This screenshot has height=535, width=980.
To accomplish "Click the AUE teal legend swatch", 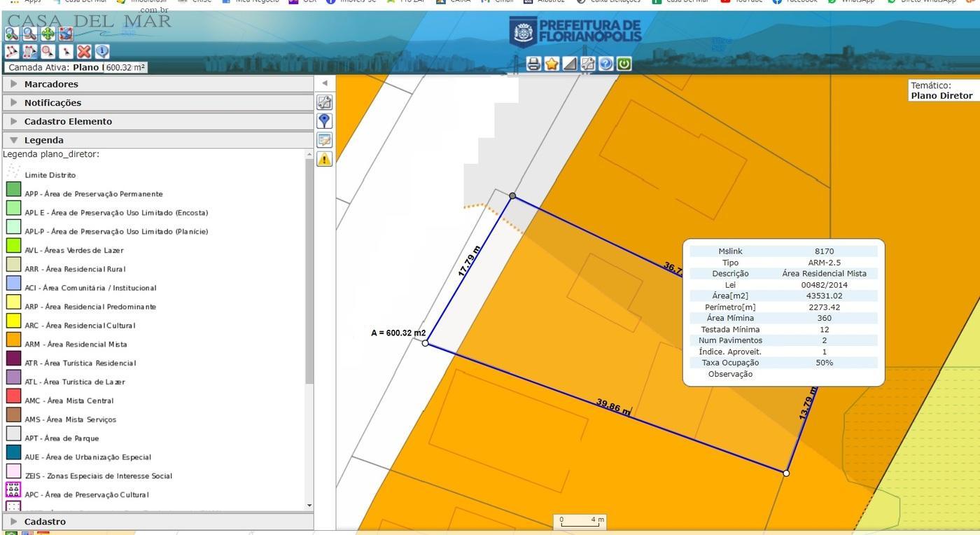I will click(13, 452).
